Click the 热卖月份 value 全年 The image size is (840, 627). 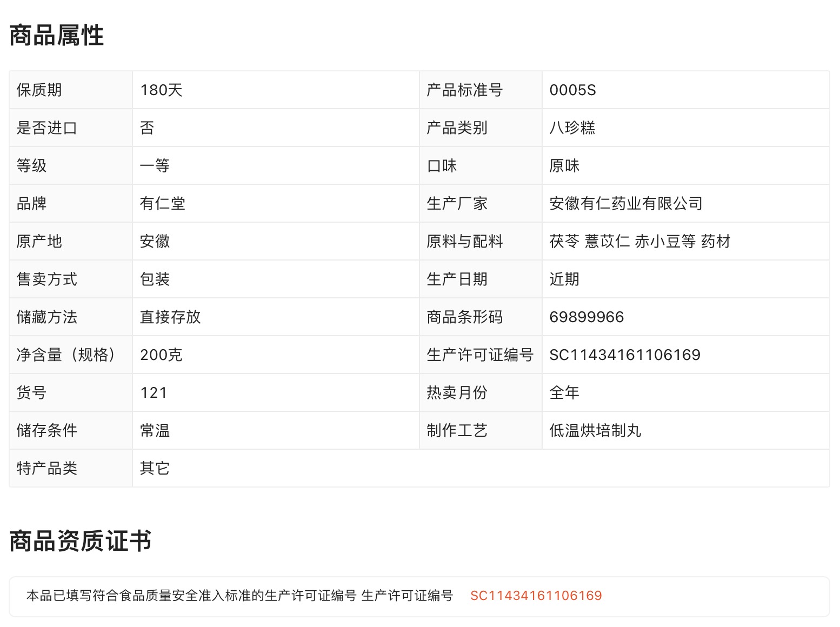click(564, 392)
